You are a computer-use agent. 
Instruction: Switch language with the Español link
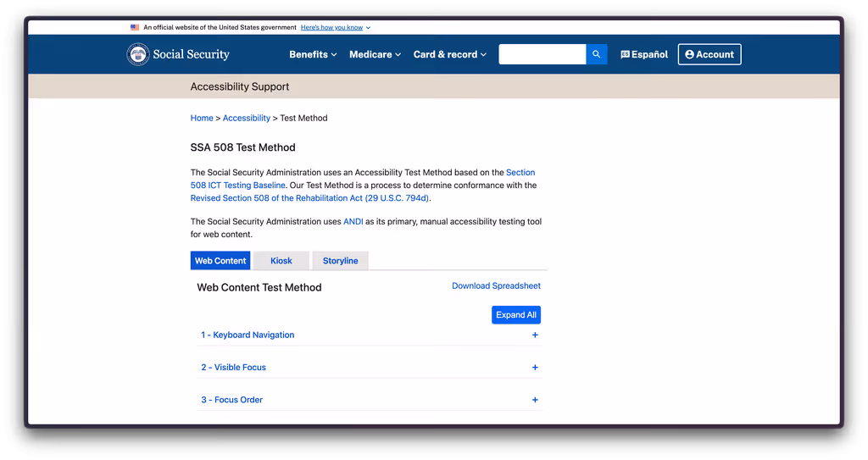pos(644,54)
